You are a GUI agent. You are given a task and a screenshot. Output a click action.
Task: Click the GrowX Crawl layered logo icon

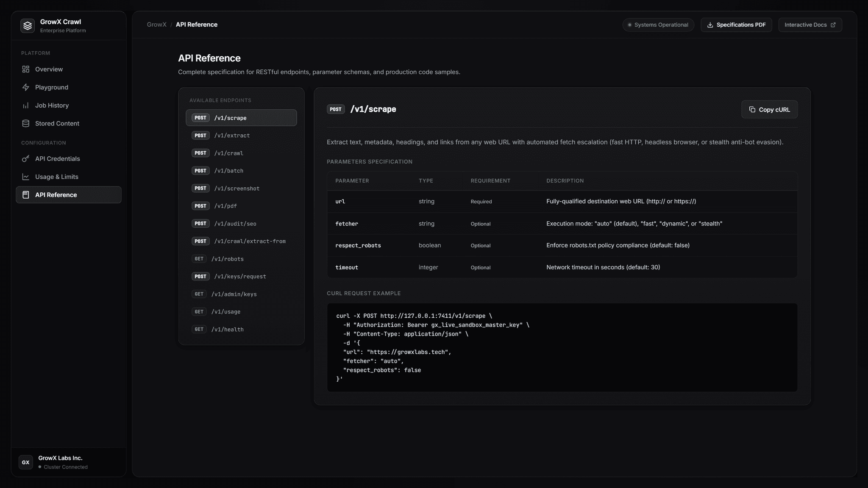pos(28,26)
